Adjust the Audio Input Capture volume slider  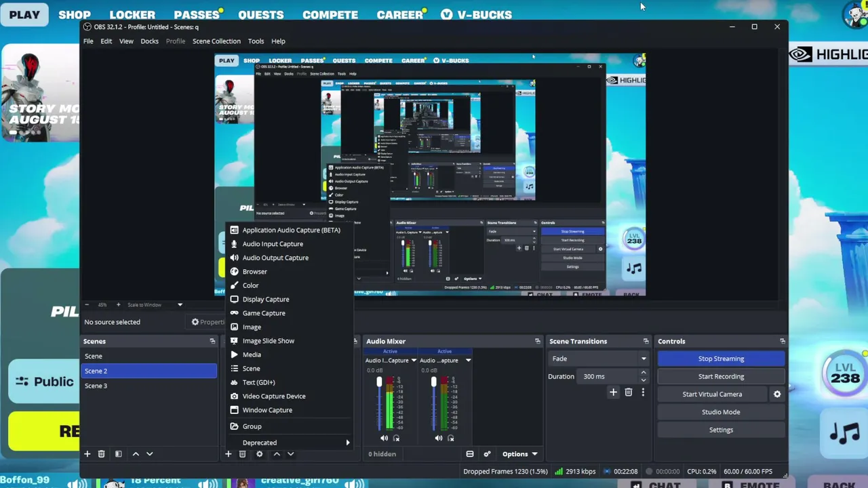click(379, 403)
